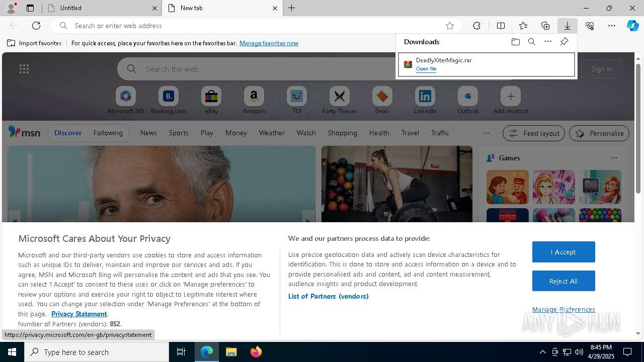644x362 pixels.
Task: Click the MSN logo
Action: (24, 132)
